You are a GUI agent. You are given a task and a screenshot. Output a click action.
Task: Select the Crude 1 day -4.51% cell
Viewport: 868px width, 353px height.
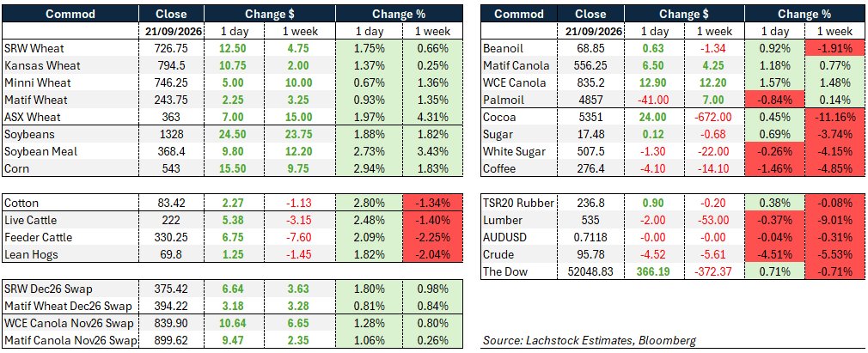[771, 255]
